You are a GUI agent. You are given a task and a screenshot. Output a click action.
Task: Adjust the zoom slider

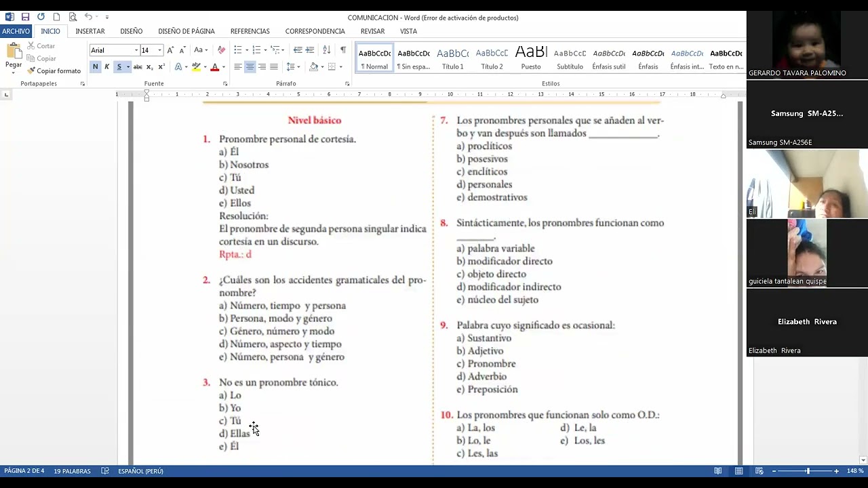click(x=807, y=471)
